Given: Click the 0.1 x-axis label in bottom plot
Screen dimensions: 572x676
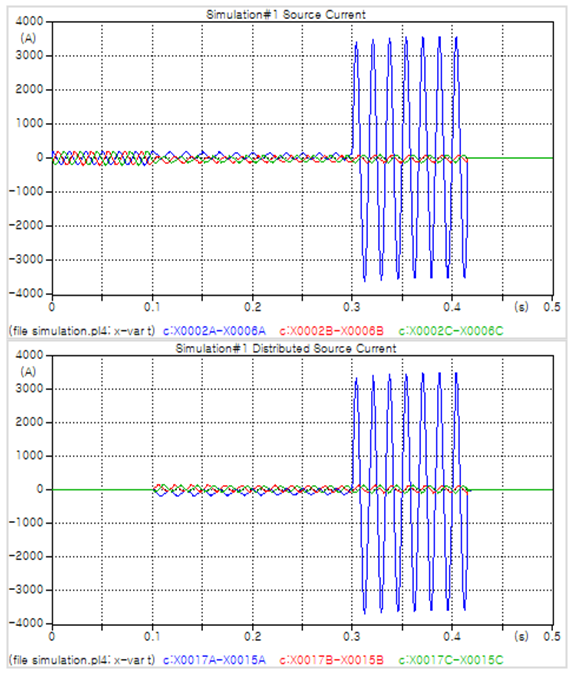Looking at the screenshot, I should [x=152, y=636].
